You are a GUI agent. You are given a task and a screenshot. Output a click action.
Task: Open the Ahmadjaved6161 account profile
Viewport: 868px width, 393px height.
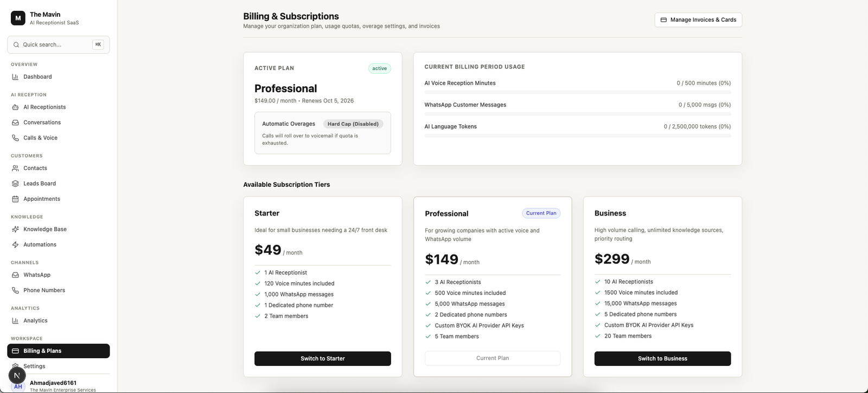coord(59,385)
